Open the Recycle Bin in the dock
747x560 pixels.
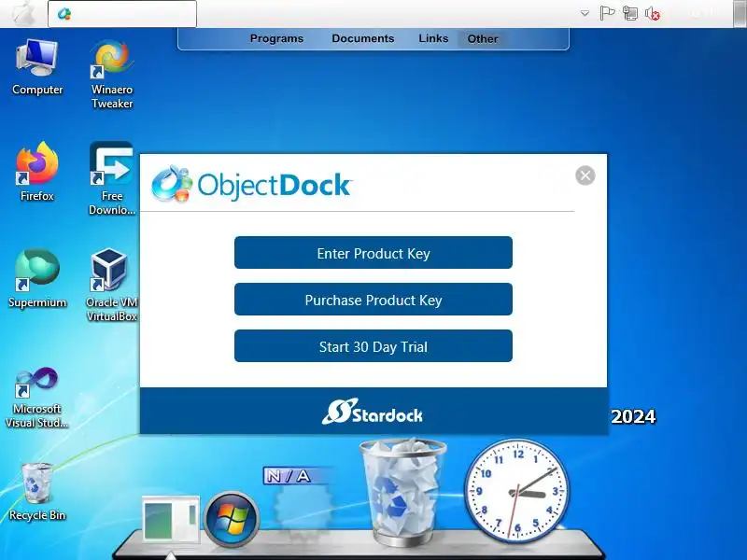pos(402,492)
